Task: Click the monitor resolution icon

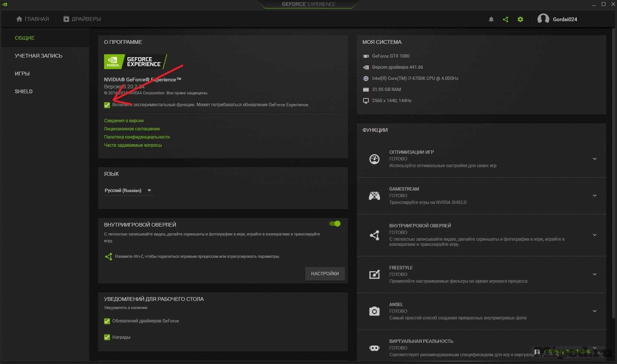Action: click(366, 101)
